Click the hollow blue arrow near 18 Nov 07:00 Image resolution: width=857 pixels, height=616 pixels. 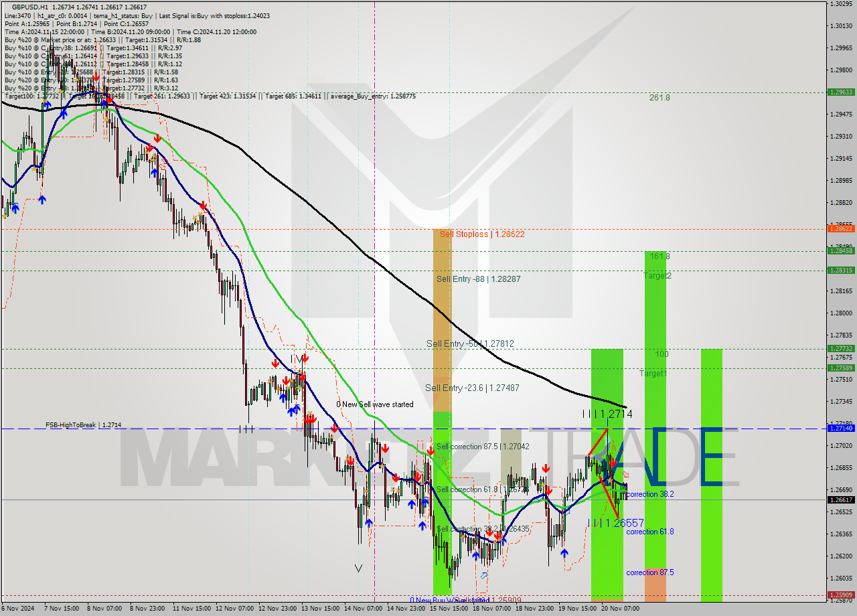(484, 576)
